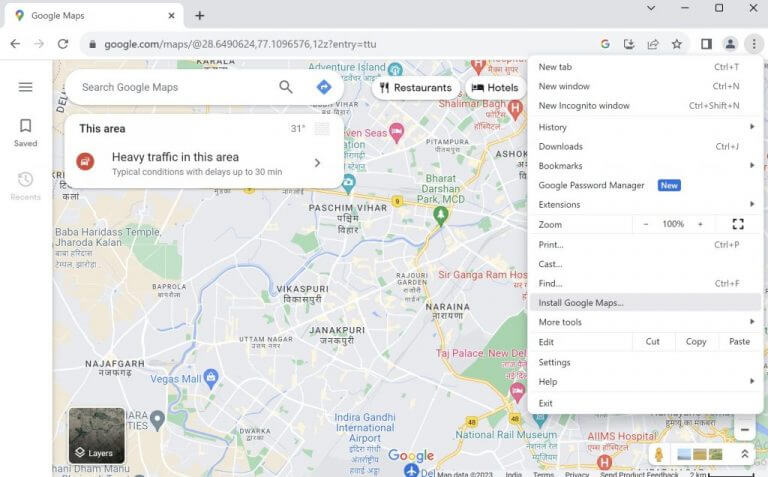The height and width of the screenshot is (477, 768).
Task: Open the Recents sidebar icon
Action: tap(25, 186)
